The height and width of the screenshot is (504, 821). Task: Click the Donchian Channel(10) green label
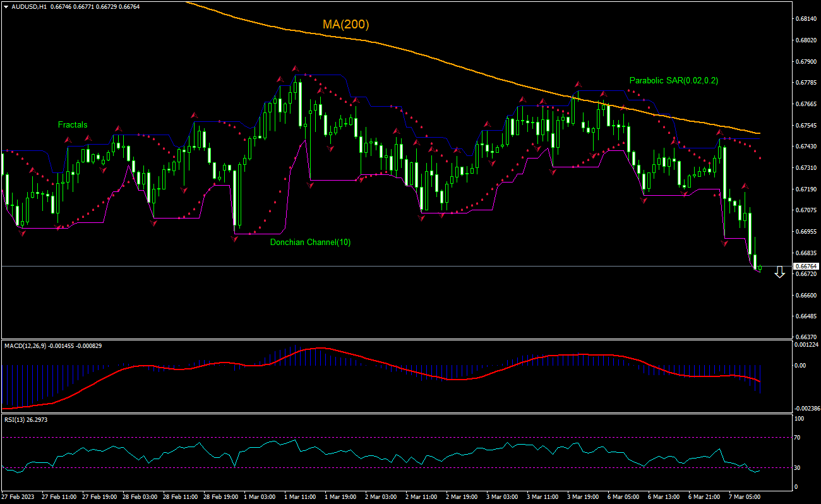309,242
